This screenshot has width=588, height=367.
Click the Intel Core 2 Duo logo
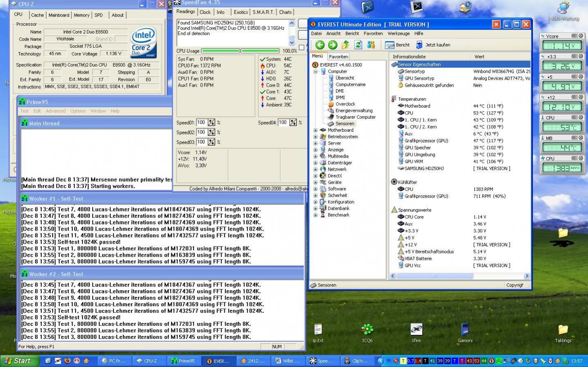tap(143, 43)
